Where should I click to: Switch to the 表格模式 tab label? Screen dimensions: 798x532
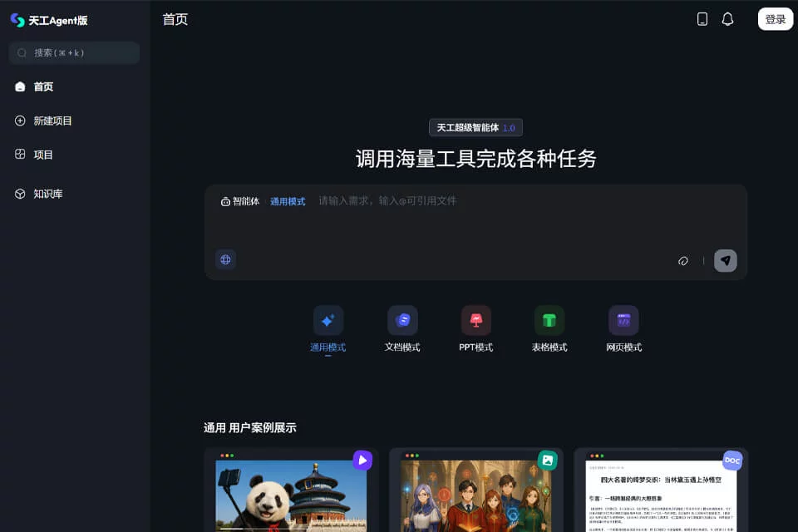(549, 347)
